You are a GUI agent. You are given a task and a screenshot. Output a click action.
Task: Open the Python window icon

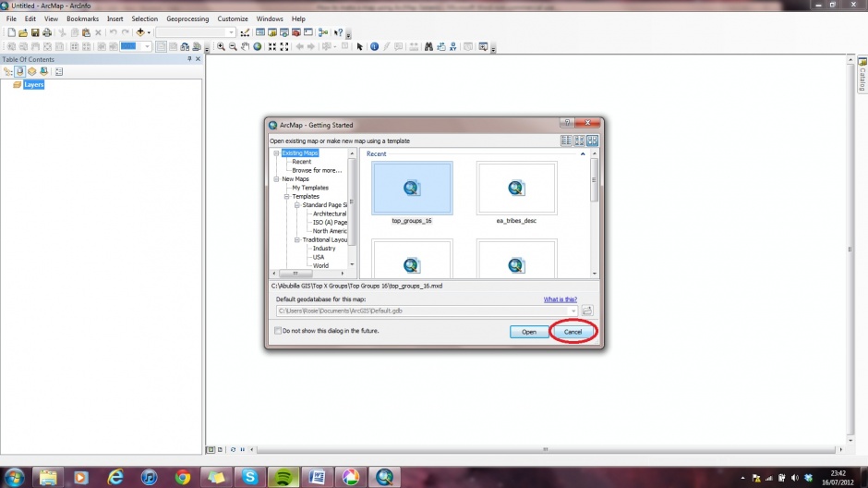point(308,32)
